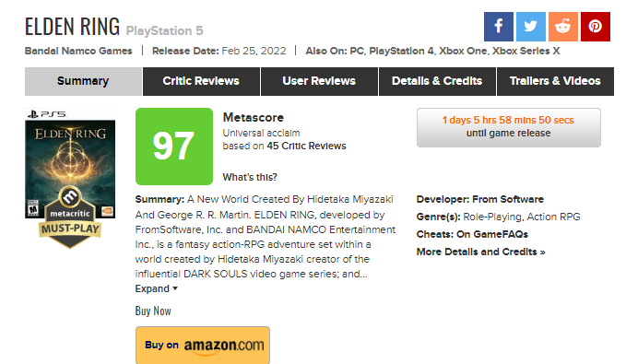
Task: Select the Trailers & Videos tab
Action: coord(555,81)
